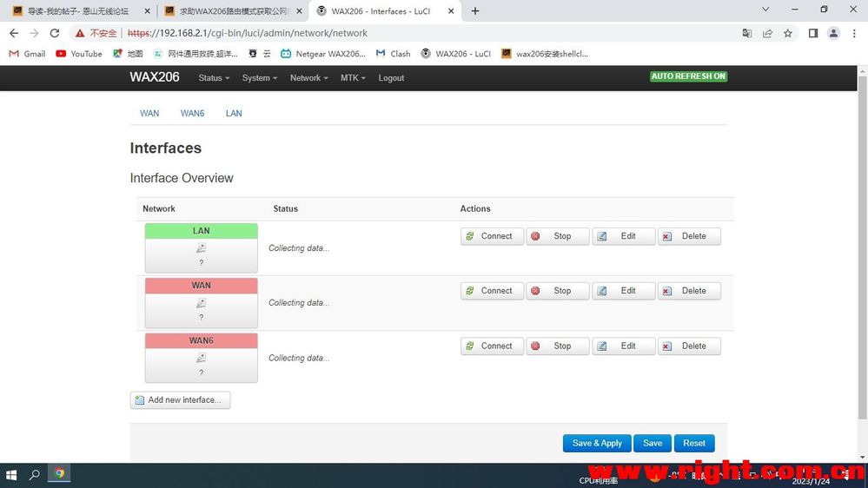Screen dimensions: 868x488
Task: Bookmark this page with star icon
Action: tap(788, 33)
